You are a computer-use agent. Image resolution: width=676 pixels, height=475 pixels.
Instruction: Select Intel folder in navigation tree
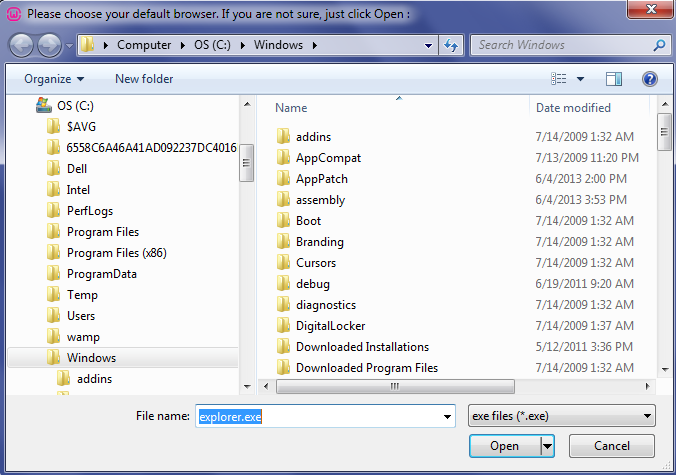pos(78,190)
